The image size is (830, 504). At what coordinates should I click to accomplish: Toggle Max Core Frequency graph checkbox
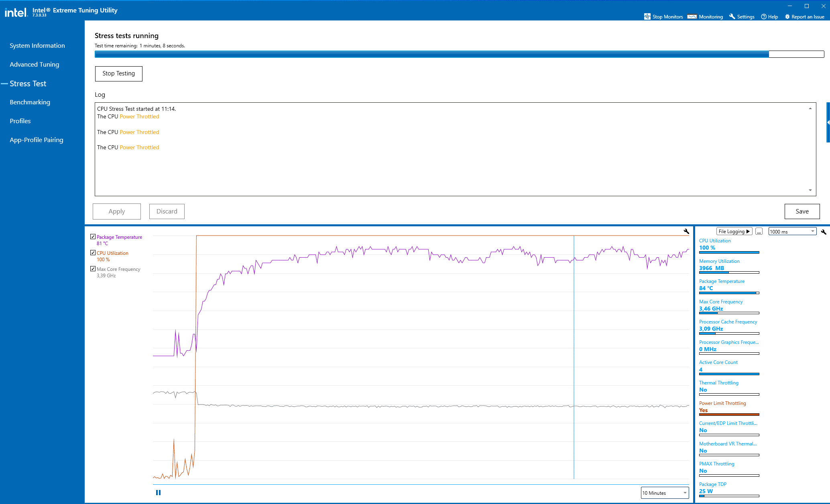(x=93, y=269)
